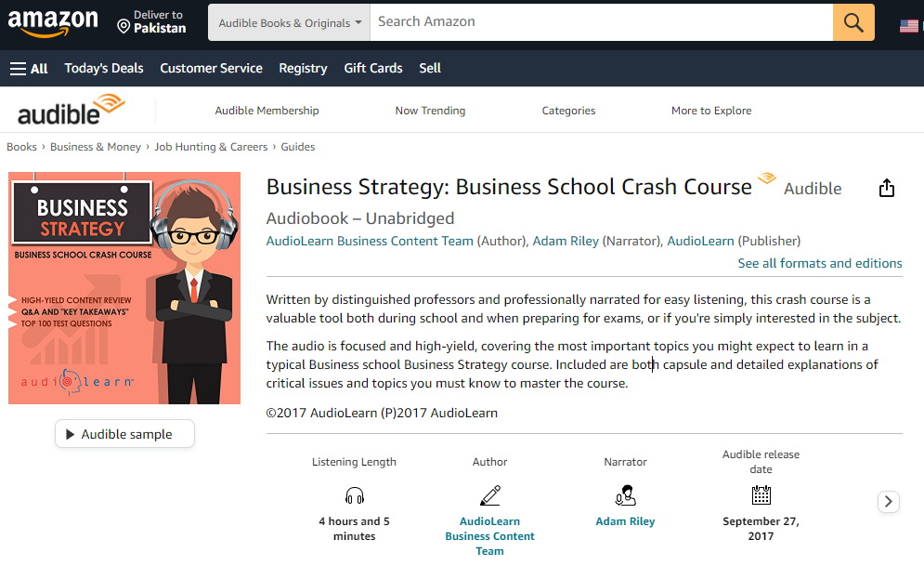This screenshot has height=566, width=924.
Task: Expand the More to Explore menu
Action: coord(711,111)
